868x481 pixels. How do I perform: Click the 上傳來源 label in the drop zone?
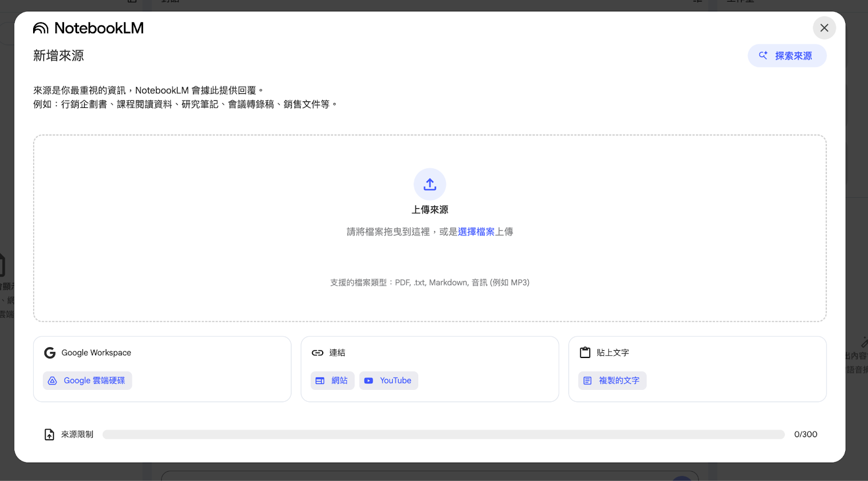pos(430,210)
